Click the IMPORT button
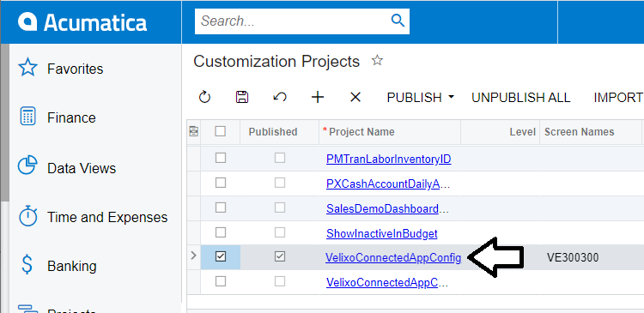 click(618, 98)
